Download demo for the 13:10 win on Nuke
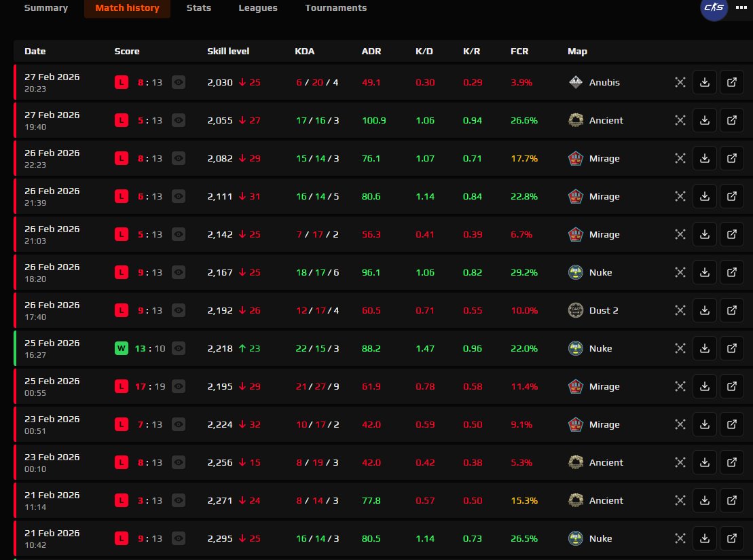The width and height of the screenshot is (753, 560). [705, 348]
